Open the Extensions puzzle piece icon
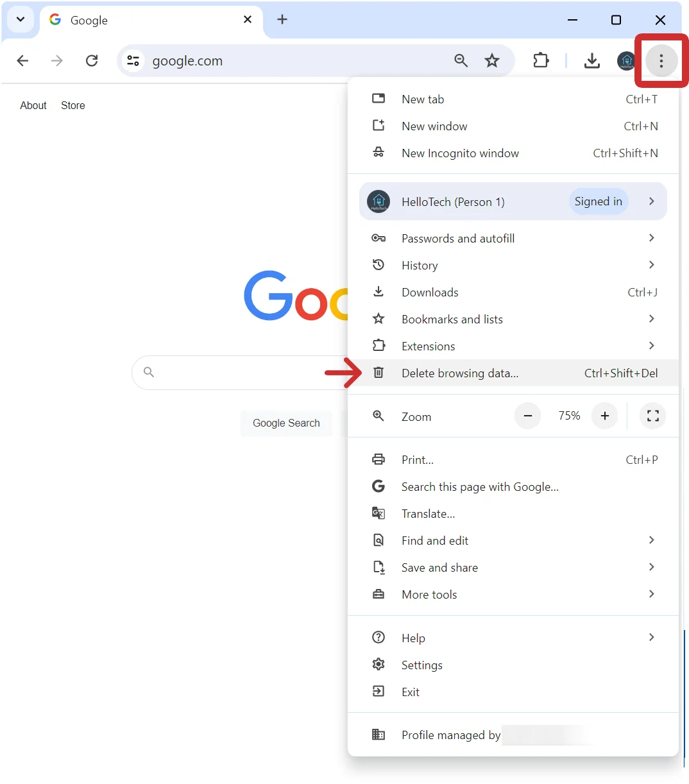689x784 pixels. point(541,60)
